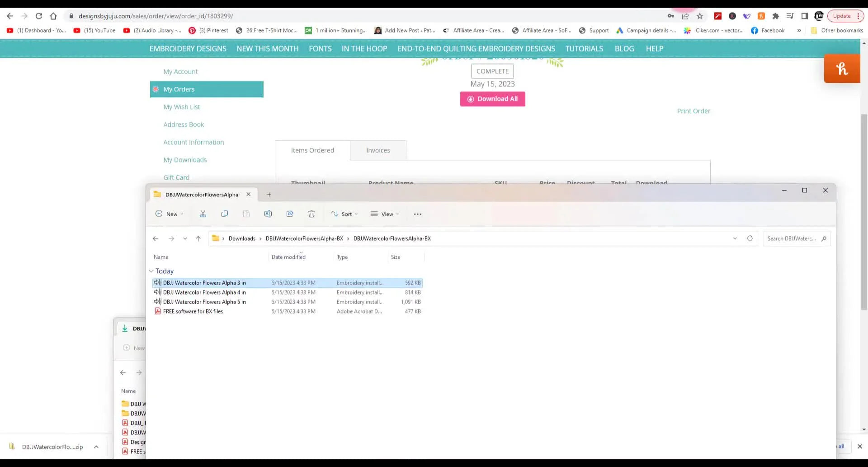Click the Delete trash icon in File Explorer
Viewport: 868px width, 467px height.
click(311, 214)
